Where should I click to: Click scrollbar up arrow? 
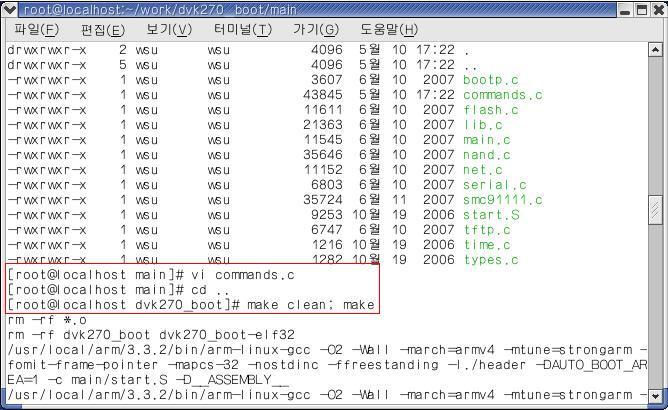[655, 50]
